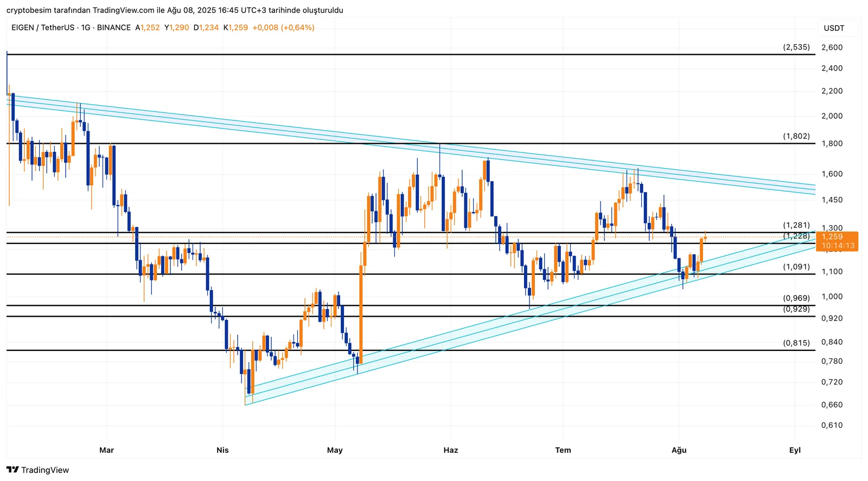868x481 pixels.
Task: Click the Y1,290 high price value
Action: 177,28
